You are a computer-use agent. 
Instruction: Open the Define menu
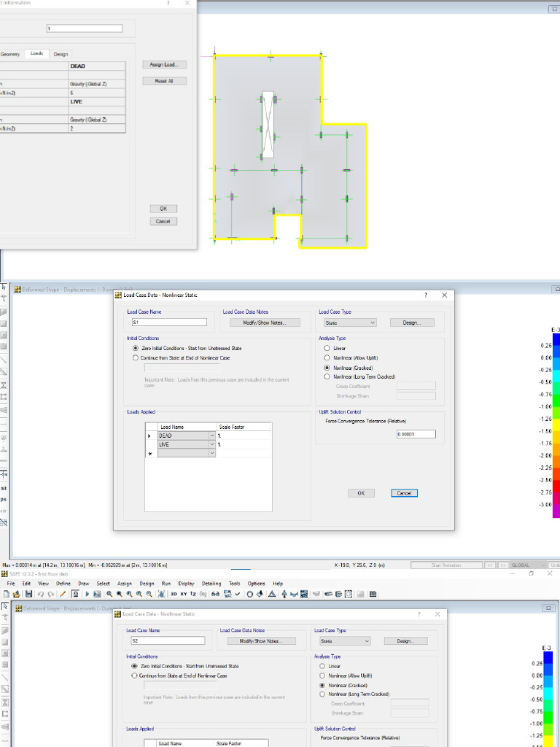tap(63, 584)
